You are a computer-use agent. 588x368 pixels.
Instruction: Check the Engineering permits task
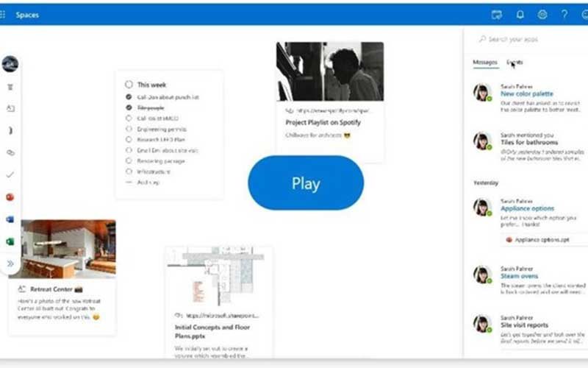[129, 129]
